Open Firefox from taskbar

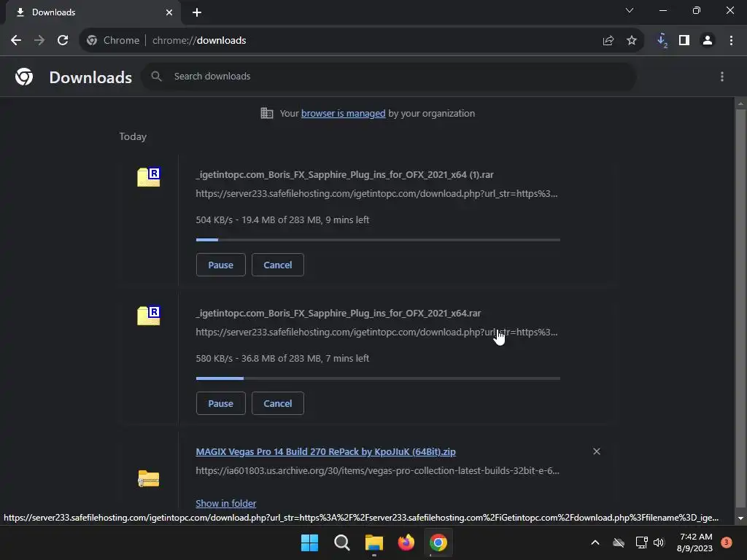(406, 542)
